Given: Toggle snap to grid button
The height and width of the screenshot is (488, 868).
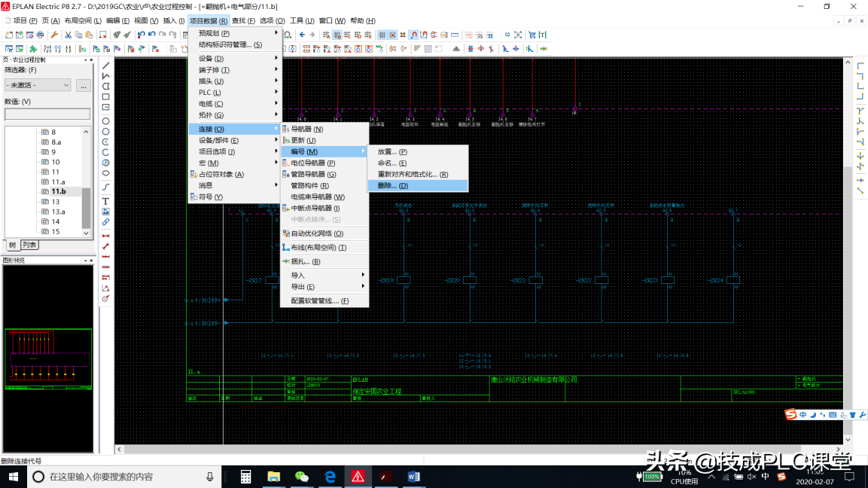Looking at the screenshot, I should (393, 35).
